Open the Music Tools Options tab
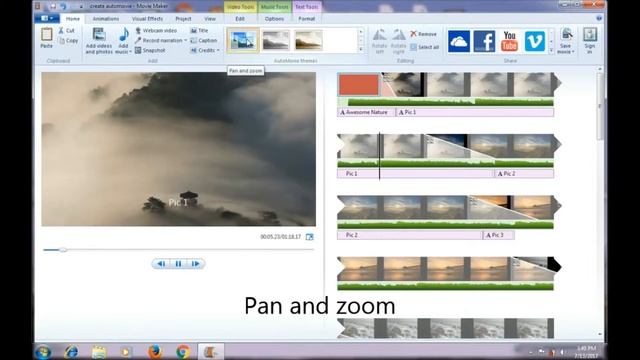This screenshot has width=640, height=360. [x=274, y=19]
